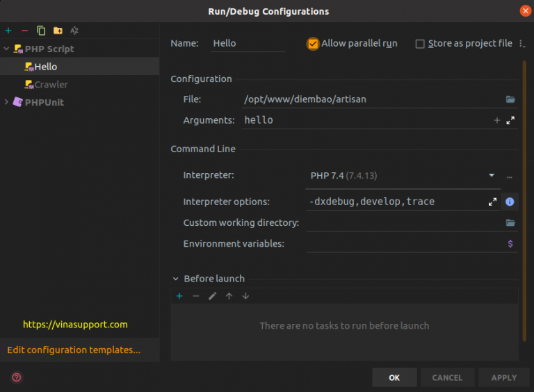Sort configurations alphabetically

point(74,31)
